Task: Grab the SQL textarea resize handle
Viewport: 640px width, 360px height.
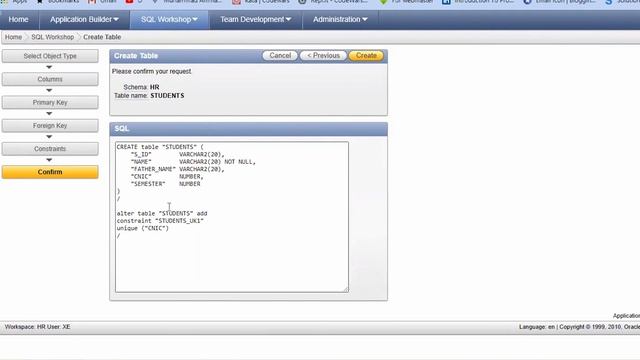Action: click(346, 289)
